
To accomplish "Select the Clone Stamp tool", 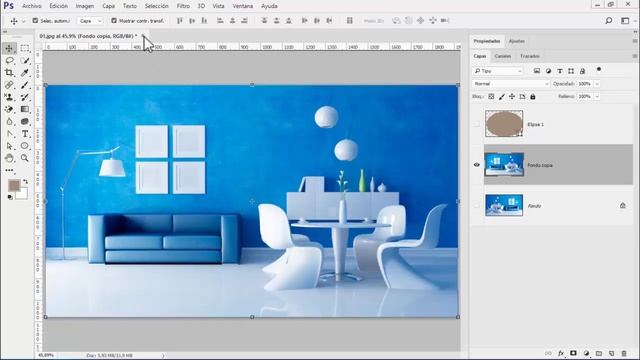I will tap(9, 97).
